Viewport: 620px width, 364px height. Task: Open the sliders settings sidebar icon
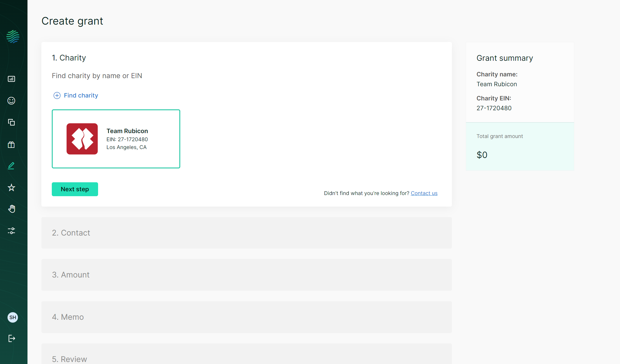[x=11, y=231]
